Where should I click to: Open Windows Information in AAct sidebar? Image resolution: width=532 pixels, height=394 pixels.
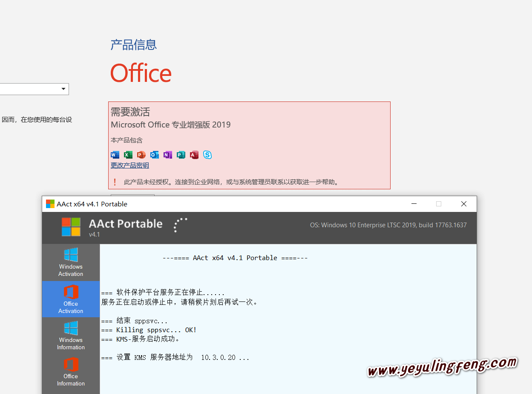click(x=71, y=336)
